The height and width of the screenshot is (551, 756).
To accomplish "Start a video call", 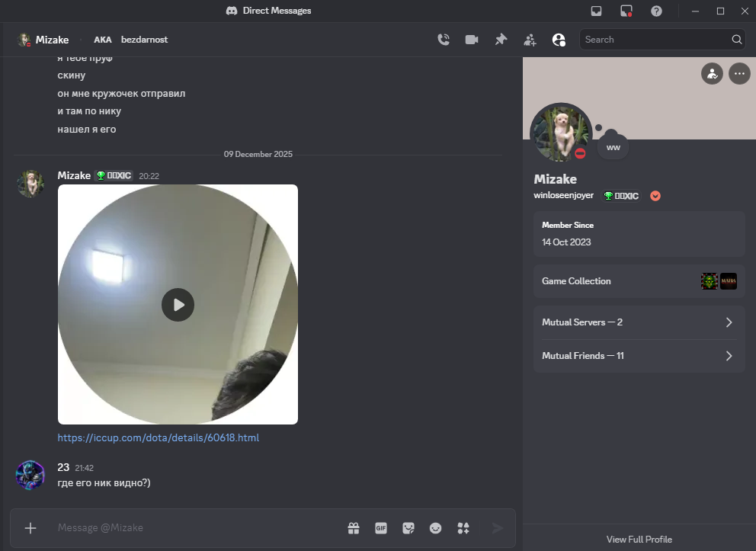I will [x=472, y=40].
